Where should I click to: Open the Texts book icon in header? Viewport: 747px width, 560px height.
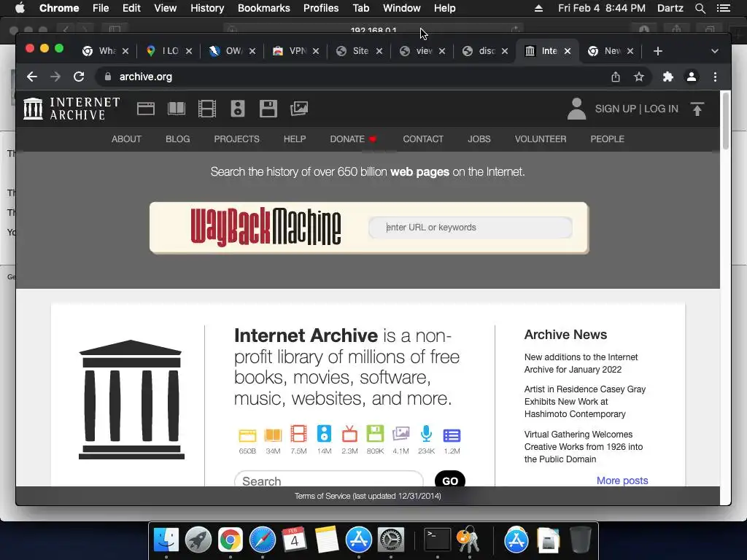(x=177, y=109)
